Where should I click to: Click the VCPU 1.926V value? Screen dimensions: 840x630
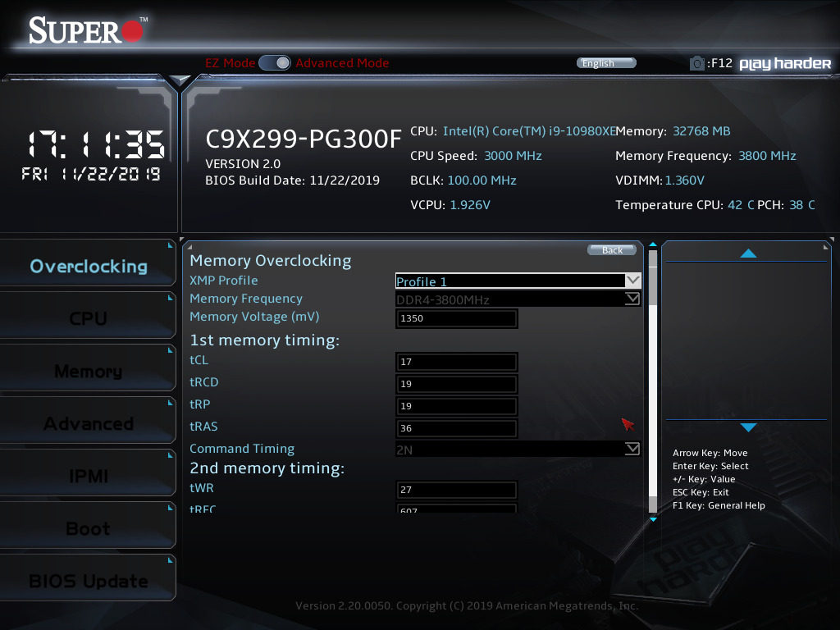point(470,205)
